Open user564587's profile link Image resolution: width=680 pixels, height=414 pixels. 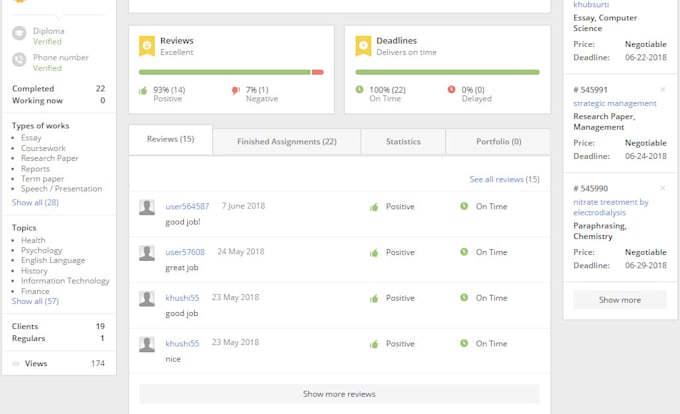pyautogui.click(x=187, y=206)
